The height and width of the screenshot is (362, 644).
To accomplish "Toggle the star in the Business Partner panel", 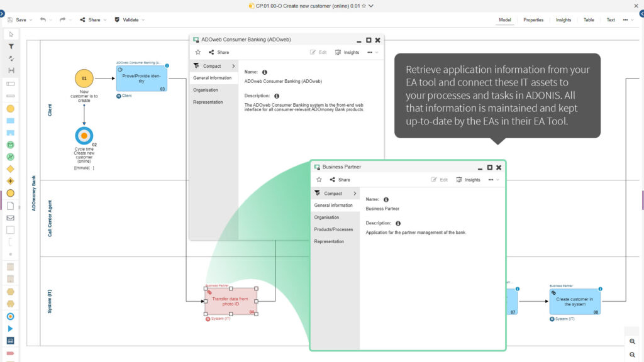I will click(x=319, y=180).
